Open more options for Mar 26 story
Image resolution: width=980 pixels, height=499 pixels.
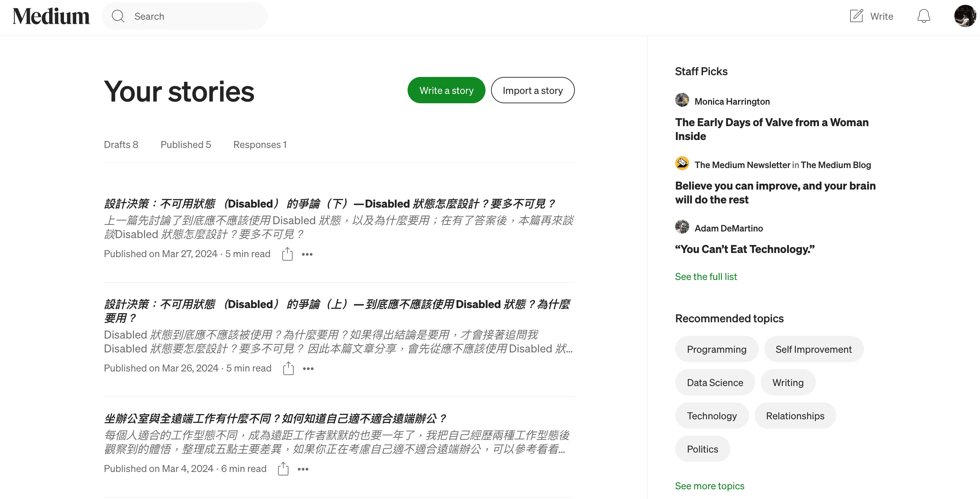(x=308, y=368)
